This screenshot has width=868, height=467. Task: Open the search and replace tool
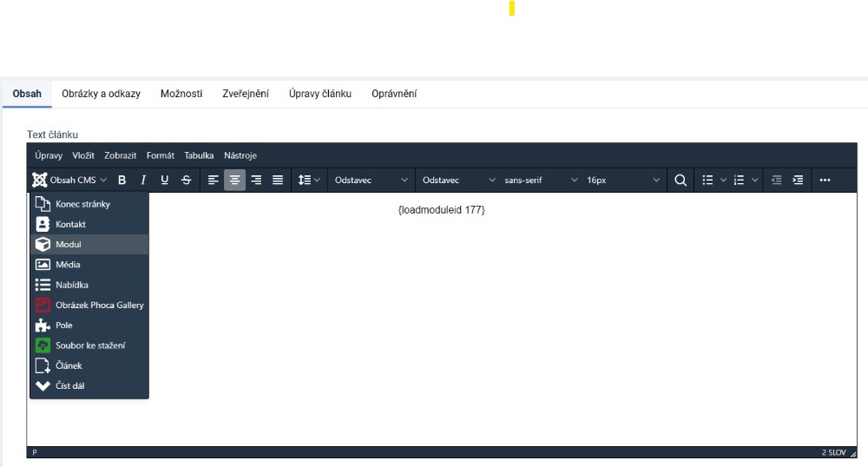pyautogui.click(x=681, y=181)
